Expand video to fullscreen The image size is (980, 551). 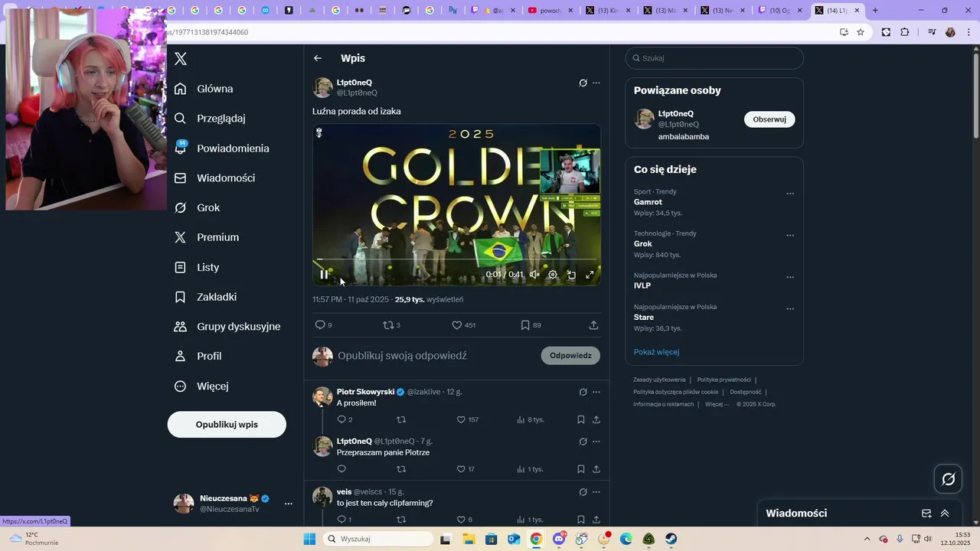coord(590,275)
